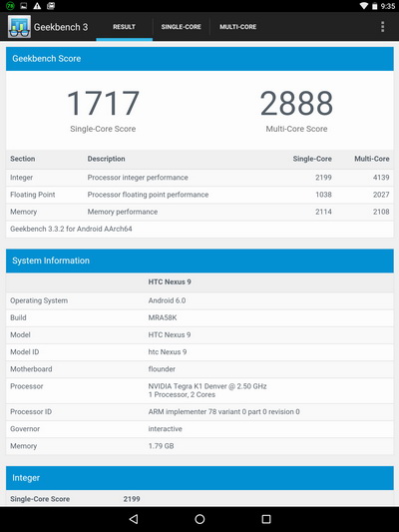Tap the Android back navigation button
This screenshot has height=532, width=399.
pos(134,519)
